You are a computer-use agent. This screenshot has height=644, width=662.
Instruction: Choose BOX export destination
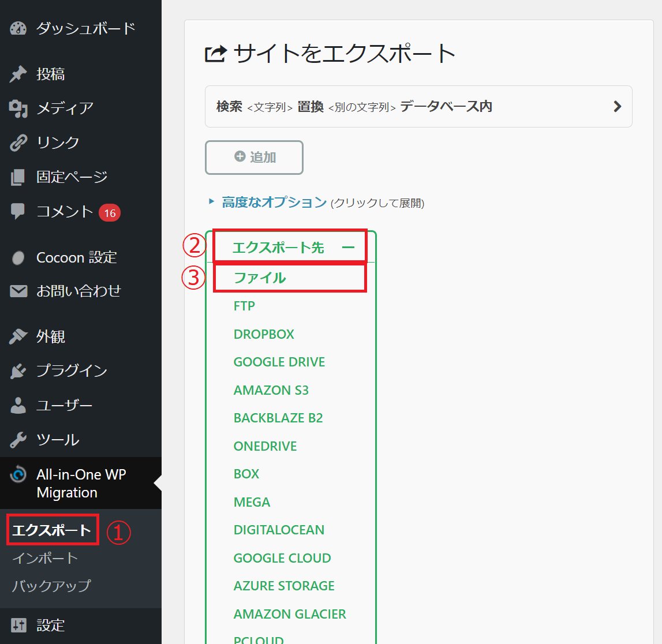click(x=246, y=474)
